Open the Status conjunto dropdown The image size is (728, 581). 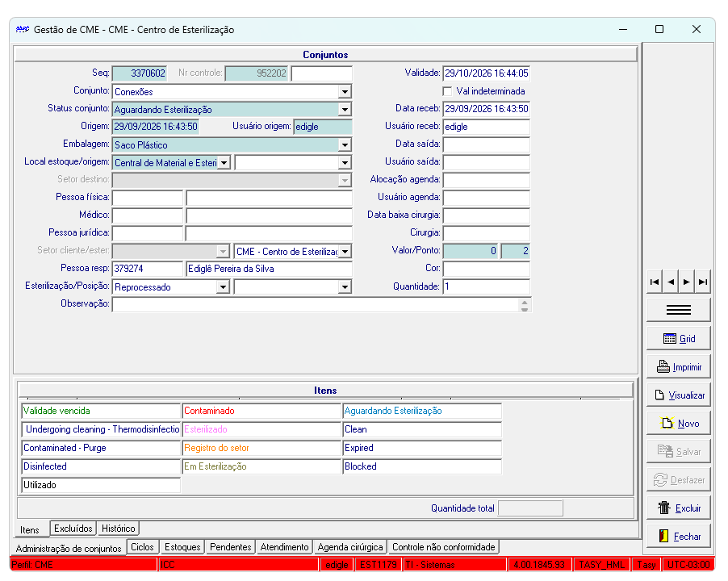point(345,110)
